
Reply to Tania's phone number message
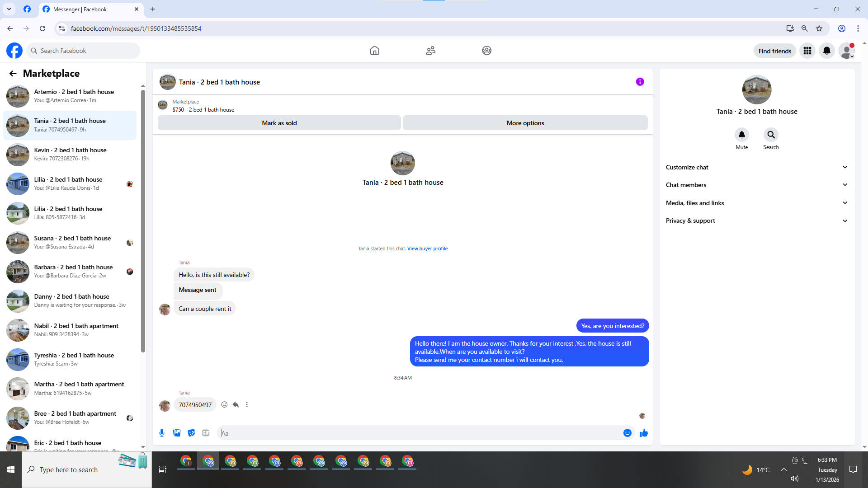[236, 404]
